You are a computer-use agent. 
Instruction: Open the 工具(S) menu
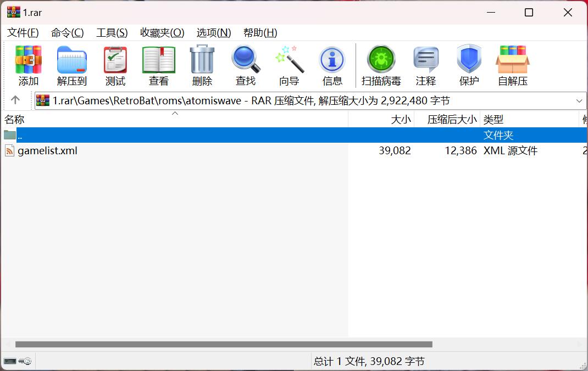coord(112,33)
